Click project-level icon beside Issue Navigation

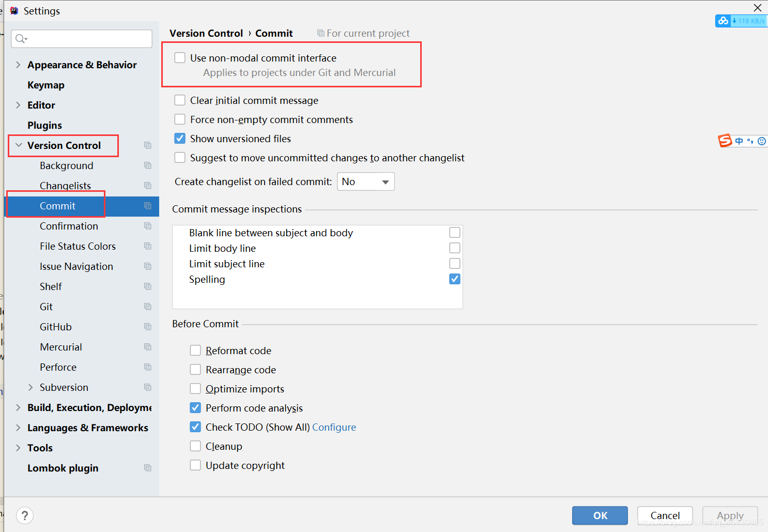(148, 266)
